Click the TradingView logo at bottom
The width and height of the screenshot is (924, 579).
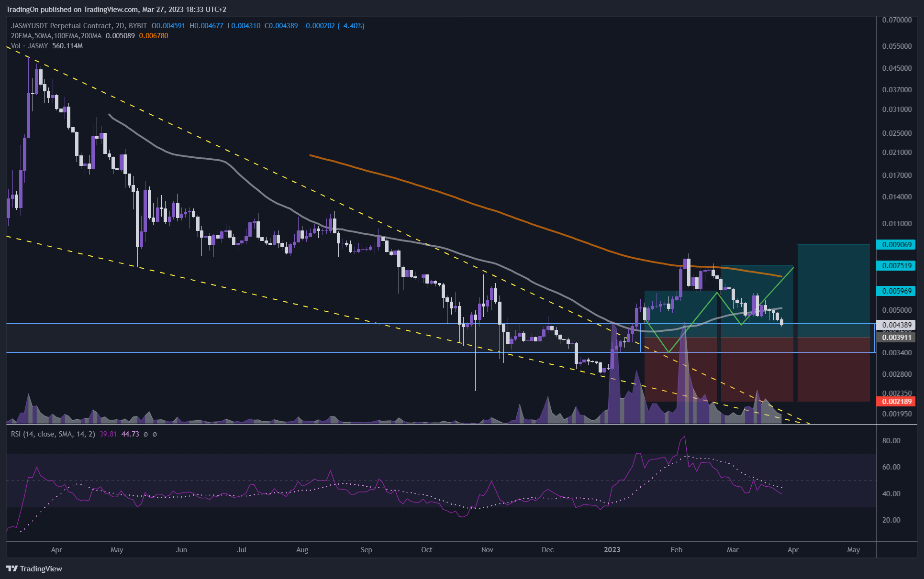34,568
